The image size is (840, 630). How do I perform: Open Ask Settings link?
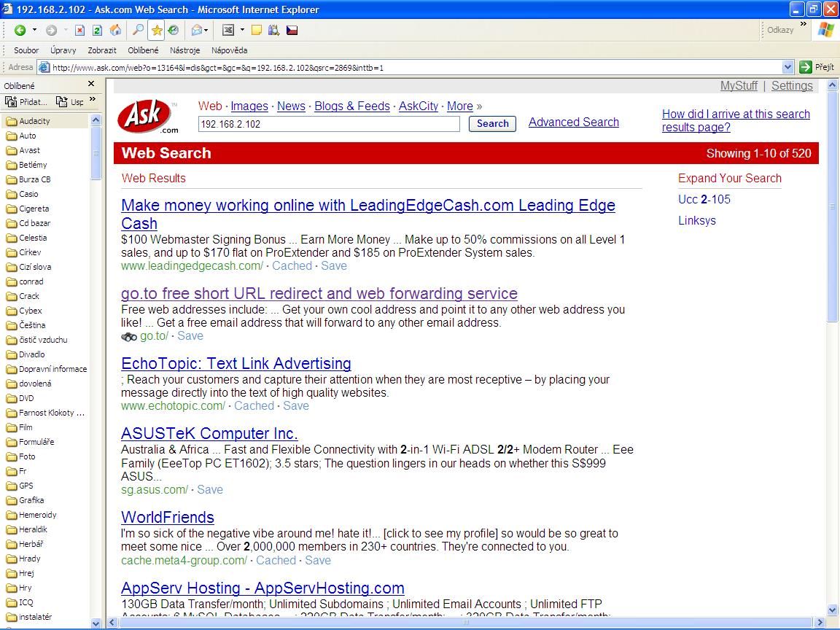[792, 86]
